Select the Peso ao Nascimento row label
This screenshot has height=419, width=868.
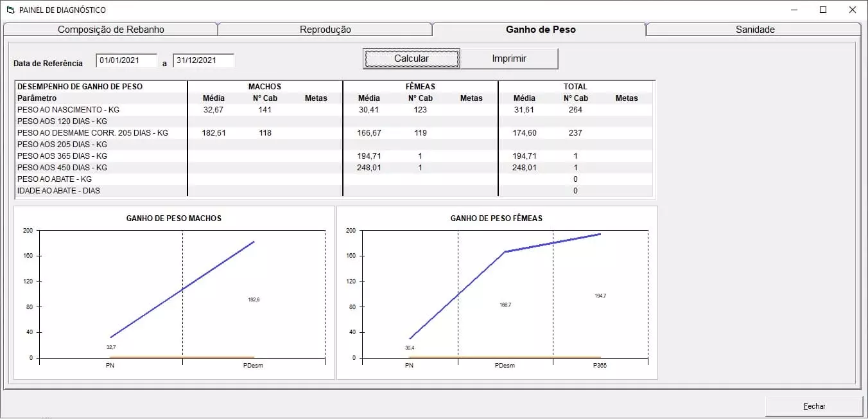pyautogui.click(x=68, y=110)
